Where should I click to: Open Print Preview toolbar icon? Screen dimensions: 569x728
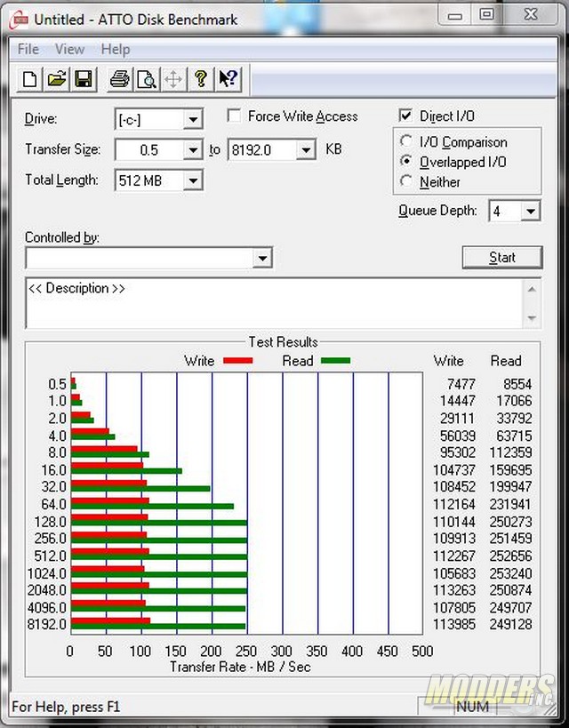(x=147, y=79)
